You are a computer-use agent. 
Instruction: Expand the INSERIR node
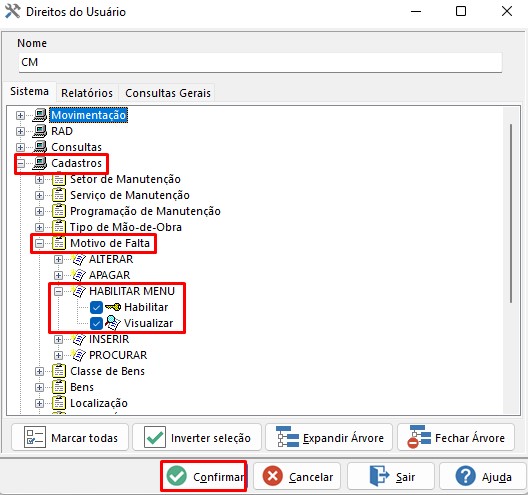tap(58, 339)
